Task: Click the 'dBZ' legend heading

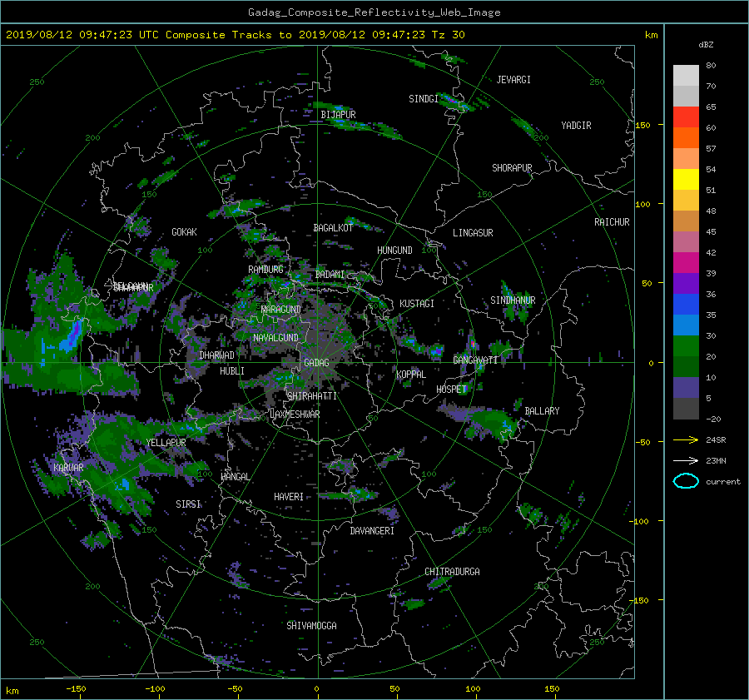Action: click(706, 44)
